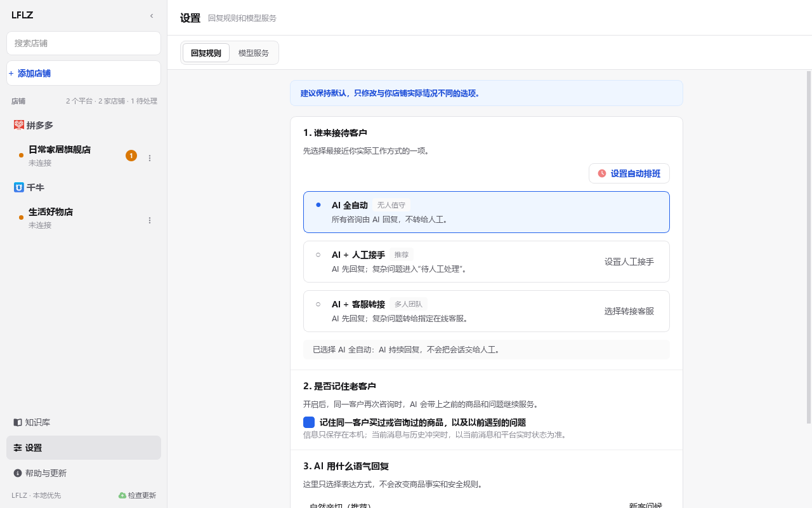The height and width of the screenshot is (508, 812).
Task: Click the 设置 sliders icon in sidebar
Action: point(18,448)
